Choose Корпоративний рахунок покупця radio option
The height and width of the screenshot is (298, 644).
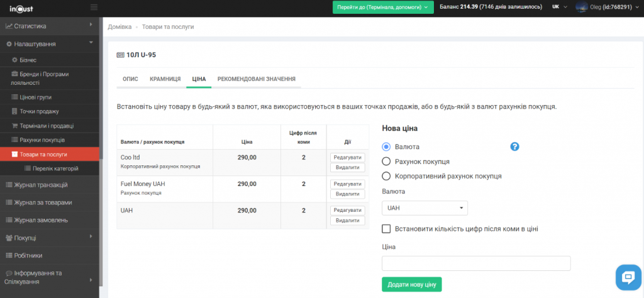coord(387,176)
